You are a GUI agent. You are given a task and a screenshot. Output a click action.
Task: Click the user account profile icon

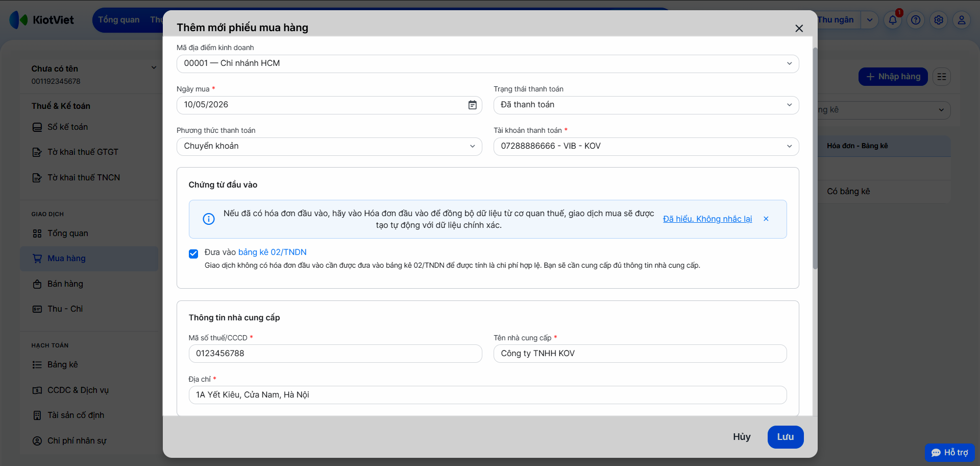click(x=962, y=20)
